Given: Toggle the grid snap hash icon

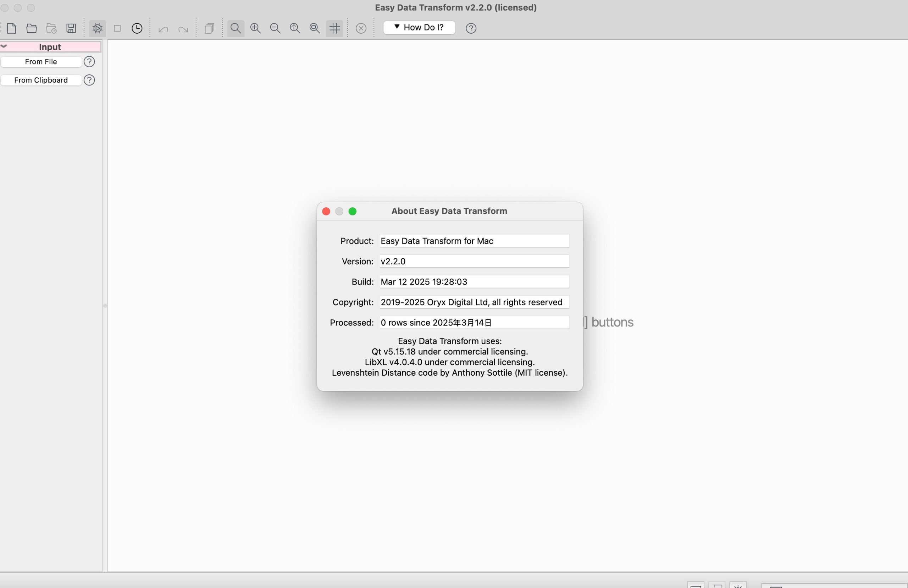Looking at the screenshot, I should click(x=334, y=28).
